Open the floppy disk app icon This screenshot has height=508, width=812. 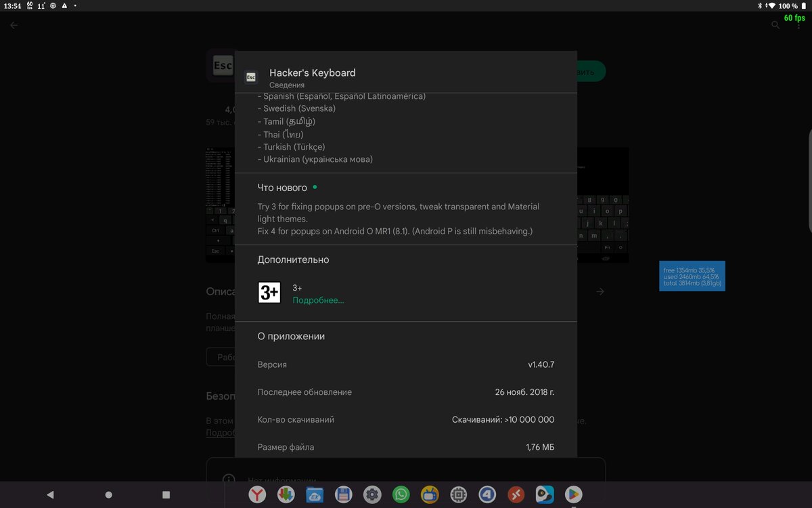[x=343, y=494]
